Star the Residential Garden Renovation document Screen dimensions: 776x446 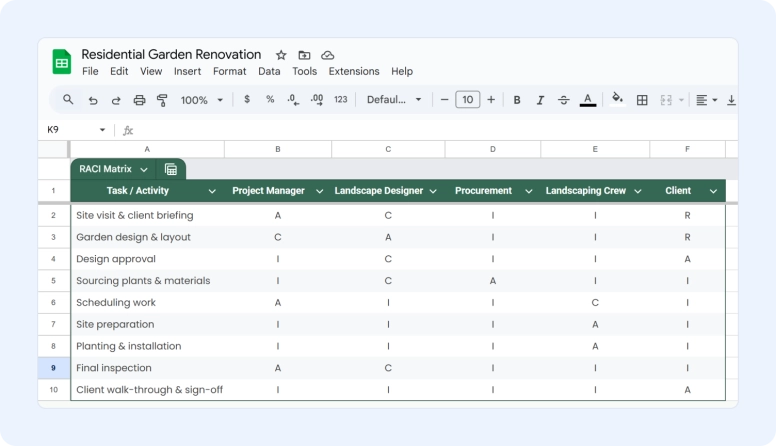(x=281, y=55)
